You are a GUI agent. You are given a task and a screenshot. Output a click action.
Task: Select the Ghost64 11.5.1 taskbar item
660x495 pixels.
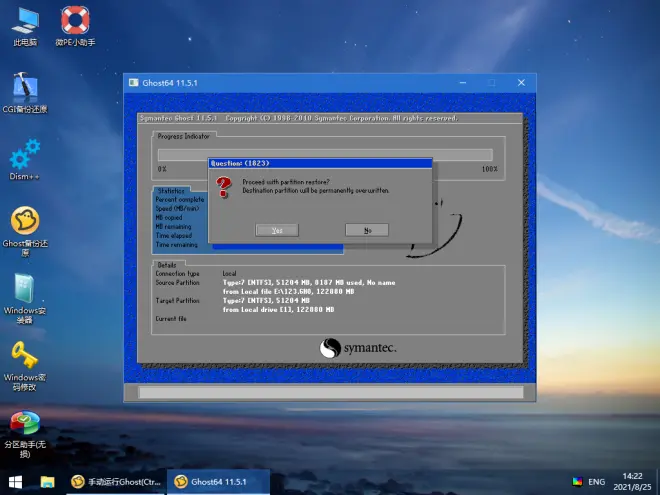218,482
